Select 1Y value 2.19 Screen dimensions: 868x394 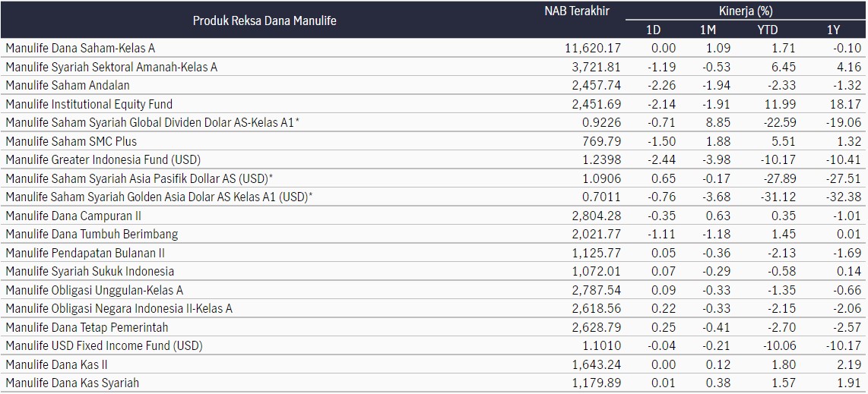pyautogui.click(x=851, y=364)
